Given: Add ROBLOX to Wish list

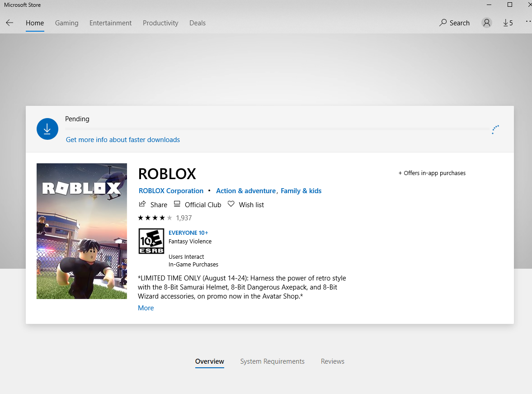Looking at the screenshot, I should pyautogui.click(x=251, y=205).
